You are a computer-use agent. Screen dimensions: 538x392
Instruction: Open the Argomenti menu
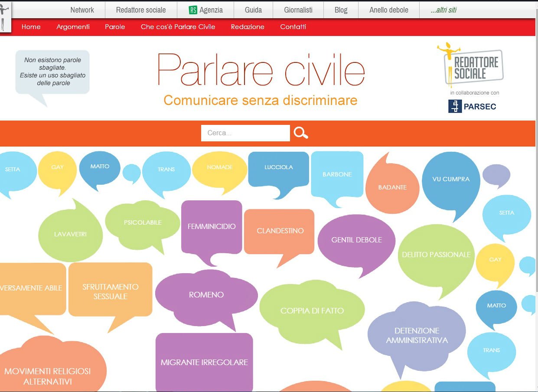coord(73,27)
